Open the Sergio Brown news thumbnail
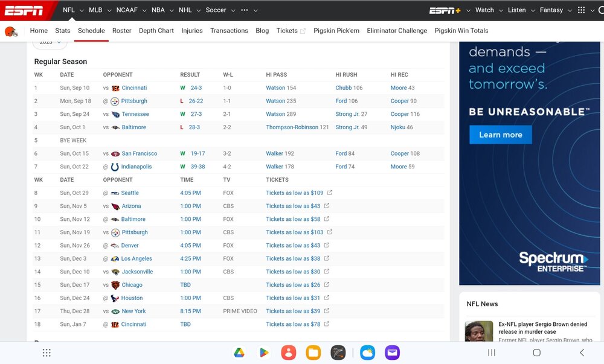Image resolution: width=604 pixels, height=364 pixels. click(479, 331)
